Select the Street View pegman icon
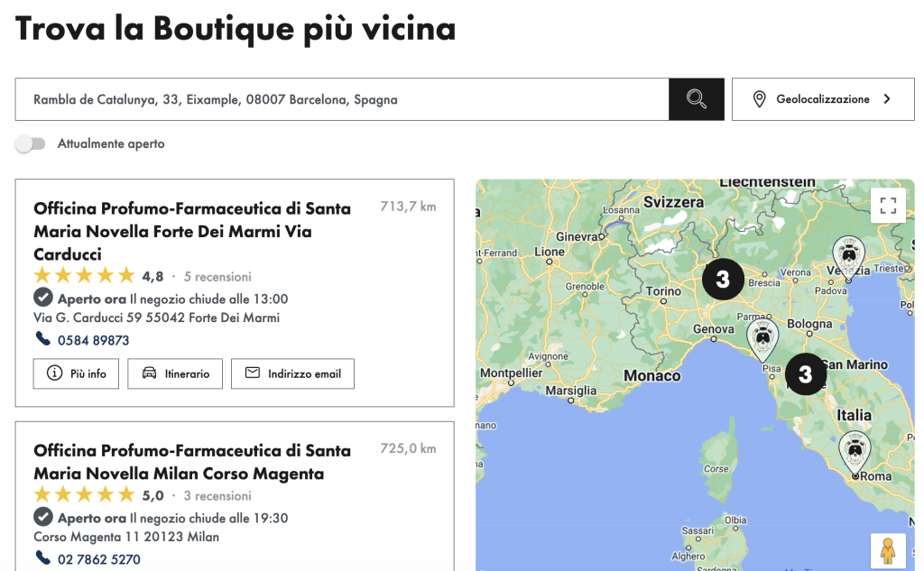 coord(888,551)
